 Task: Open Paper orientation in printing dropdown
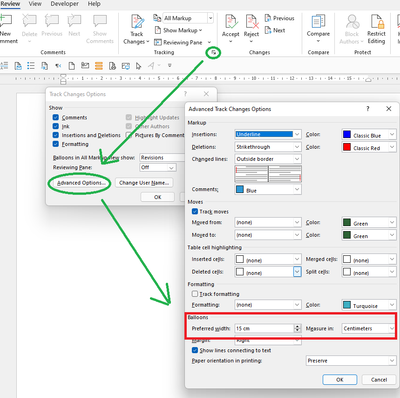tap(351, 361)
